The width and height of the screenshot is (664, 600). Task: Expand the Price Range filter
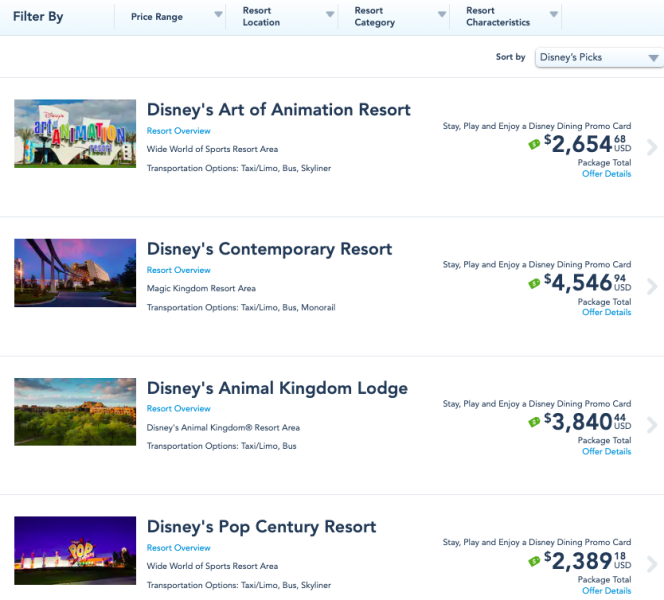(x=175, y=17)
